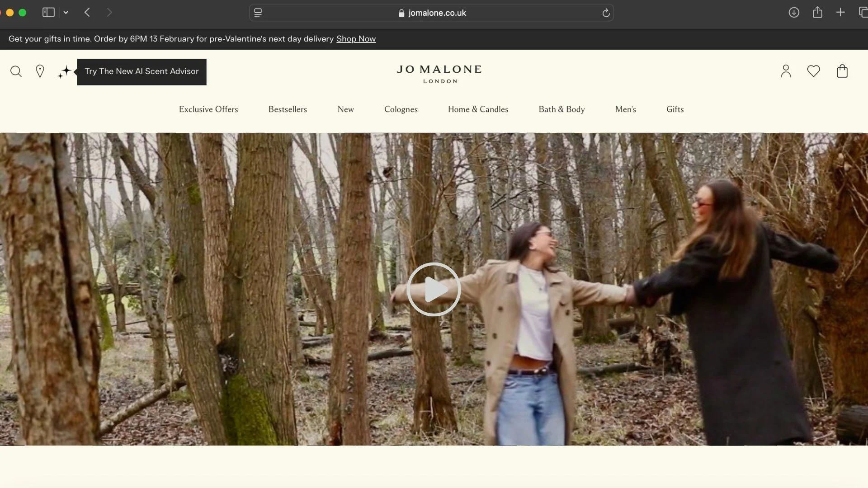Click the AI sparkle icon
This screenshot has width=868, height=488.
(65, 72)
